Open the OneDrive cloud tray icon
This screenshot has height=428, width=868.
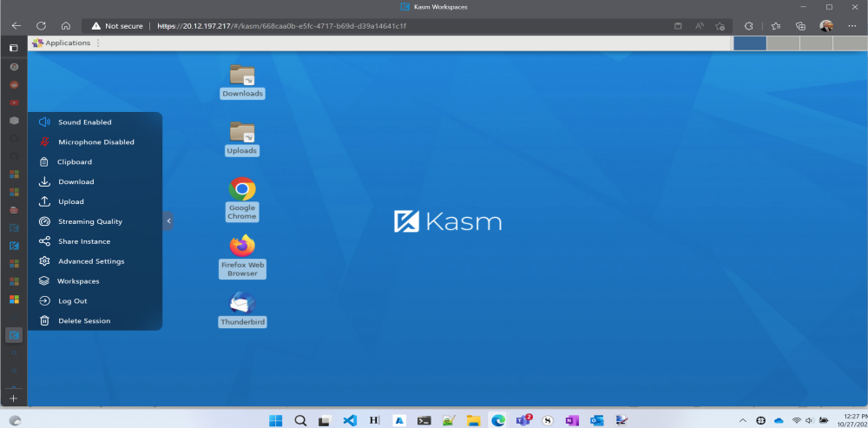click(779, 420)
